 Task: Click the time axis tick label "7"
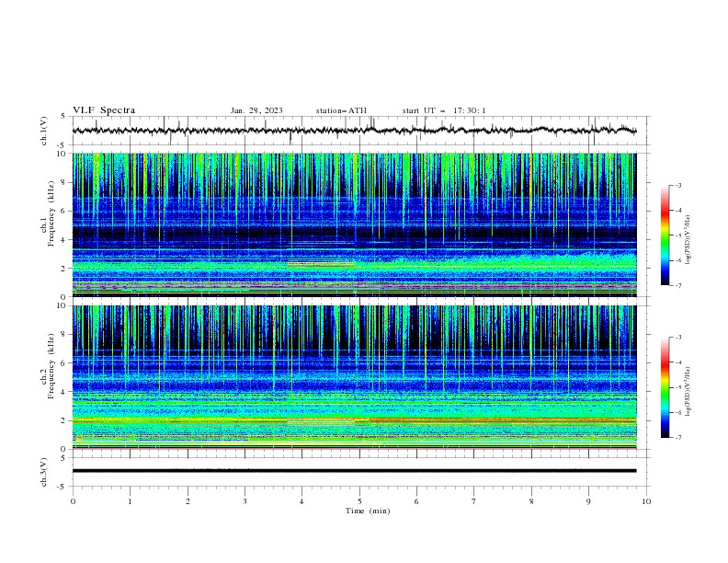point(474,501)
